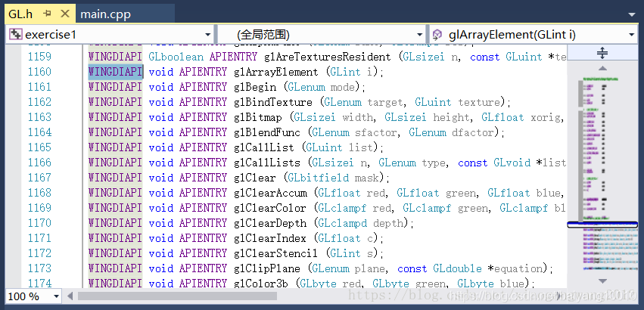
Task: Click line number 1160
Action: [39, 72]
